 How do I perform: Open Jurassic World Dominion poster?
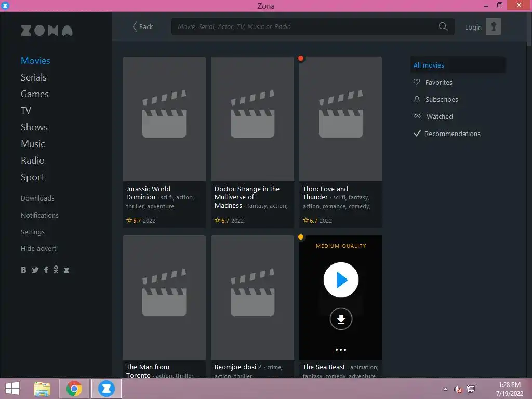164,119
